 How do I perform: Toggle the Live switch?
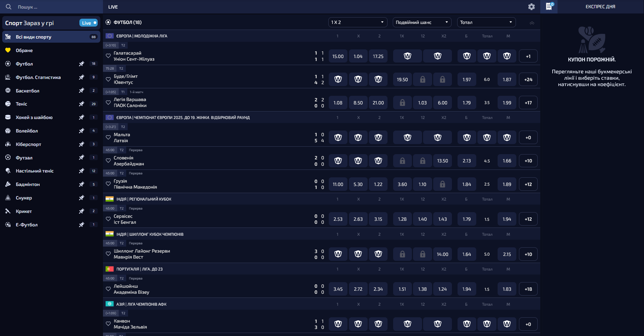(x=89, y=23)
